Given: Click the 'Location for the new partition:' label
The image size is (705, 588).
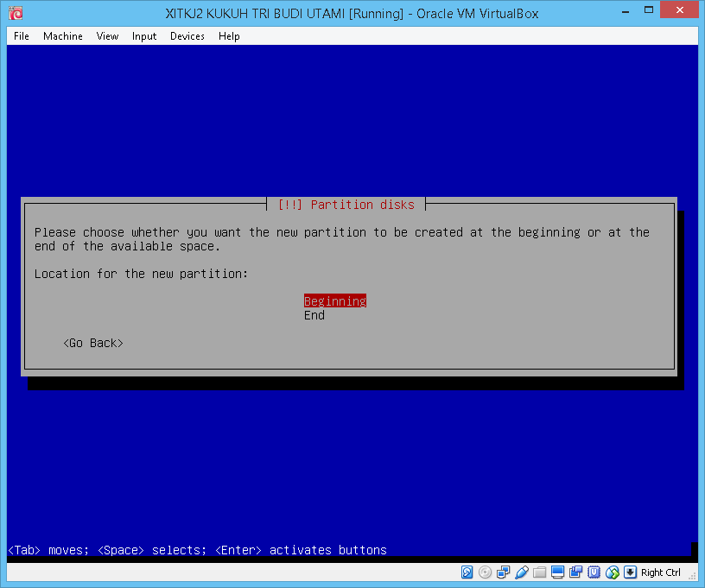Looking at the screenshot, I should point(141,274).
